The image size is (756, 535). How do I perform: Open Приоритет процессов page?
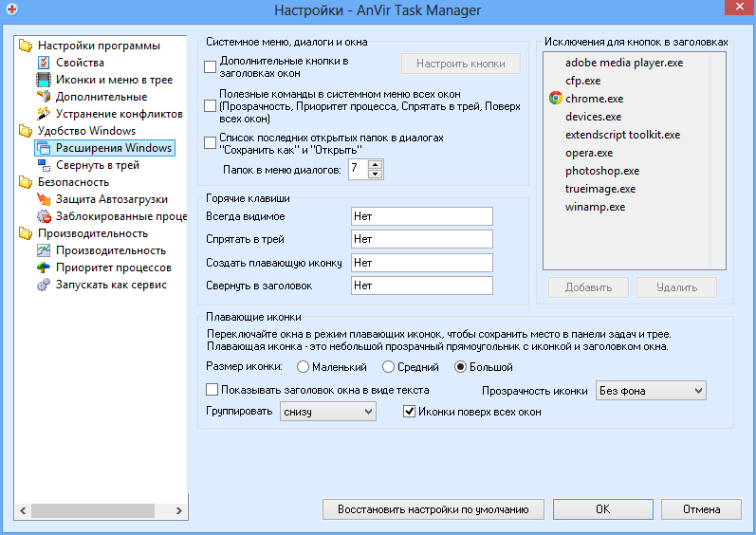(113, 267)
